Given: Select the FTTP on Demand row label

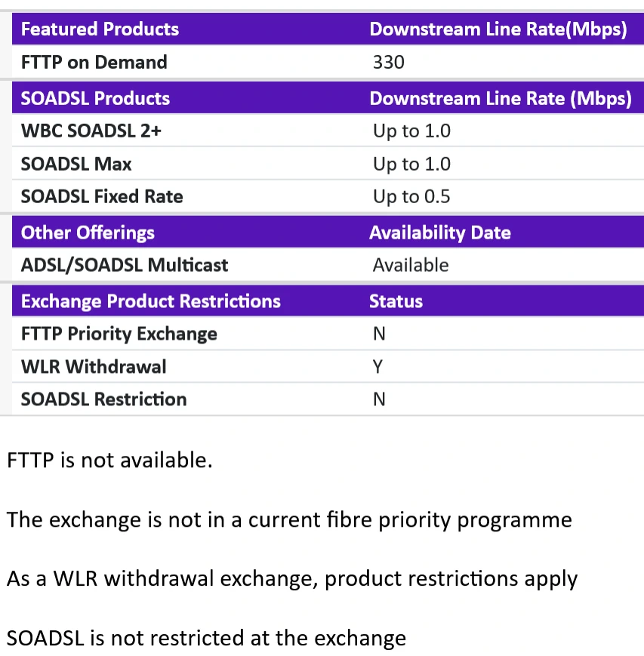Looking at the screenshot, I should coord(94,62).
